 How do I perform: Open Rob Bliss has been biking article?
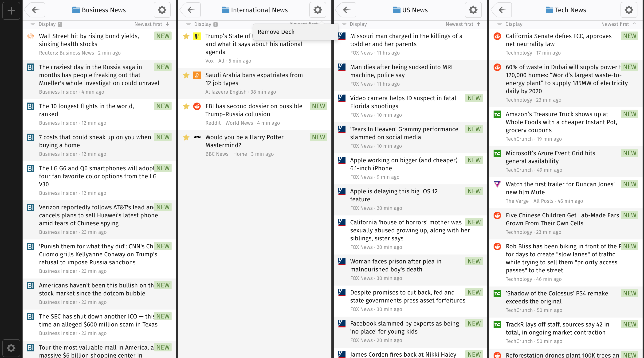pyautogui.click(x=565, y=263)
